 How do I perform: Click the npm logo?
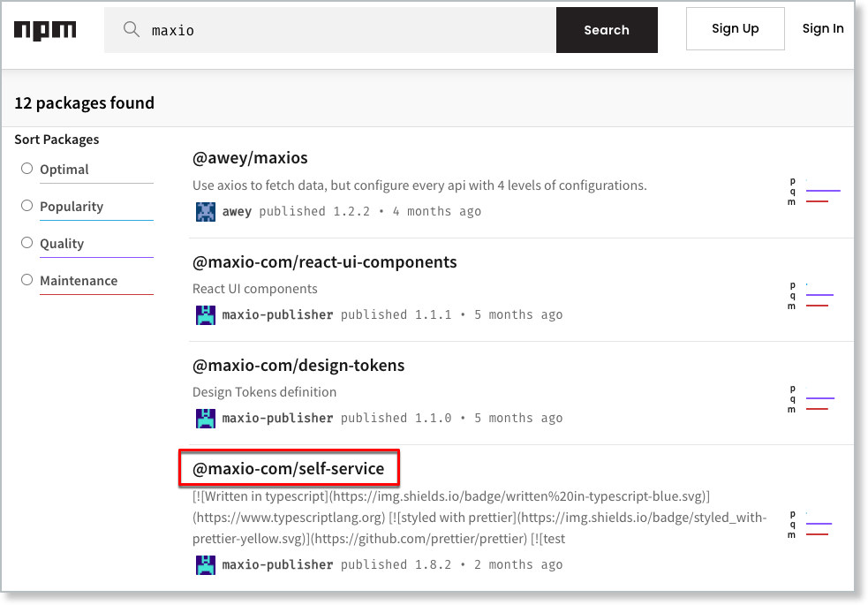45,30
